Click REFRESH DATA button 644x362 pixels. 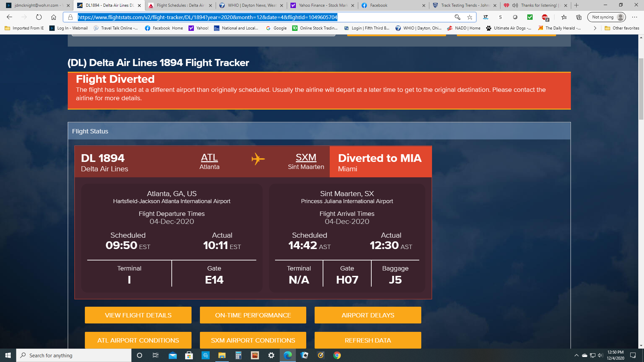(x=368, y=340)
